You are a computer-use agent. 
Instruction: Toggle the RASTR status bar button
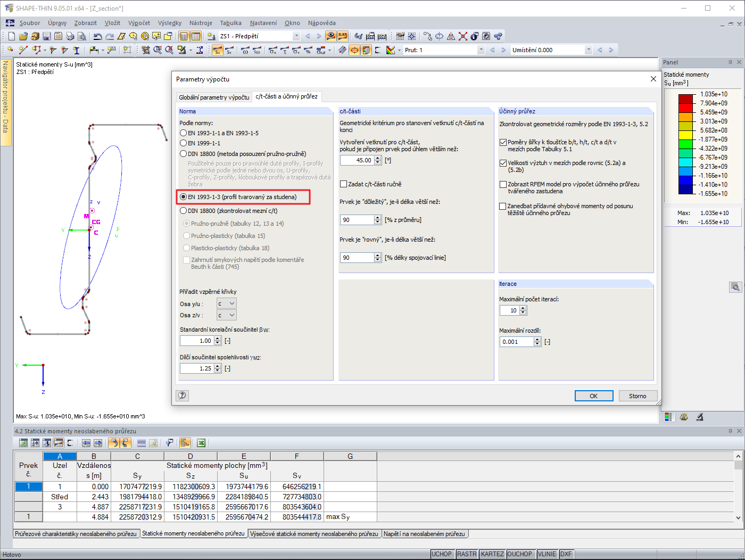click(x=467, y=554)
